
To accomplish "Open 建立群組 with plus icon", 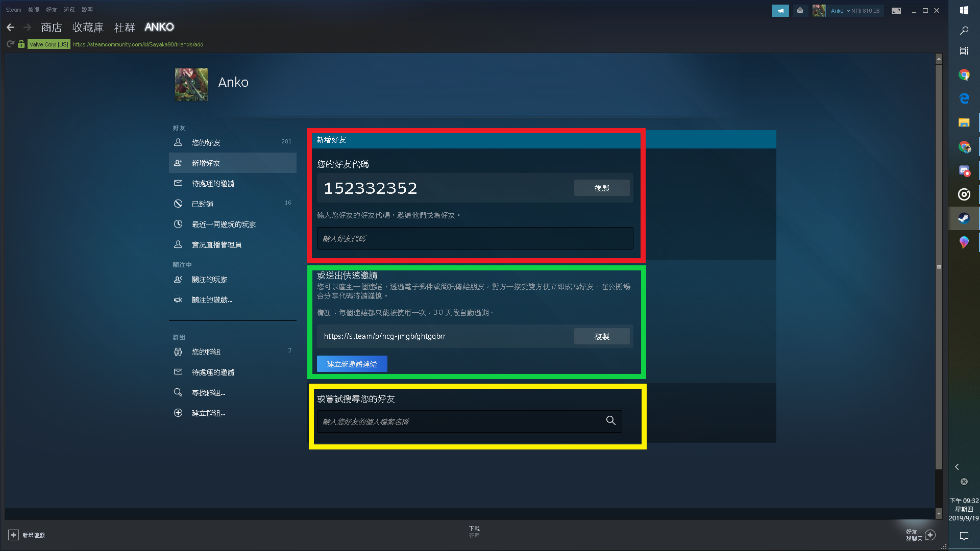I will coord(233,413).
